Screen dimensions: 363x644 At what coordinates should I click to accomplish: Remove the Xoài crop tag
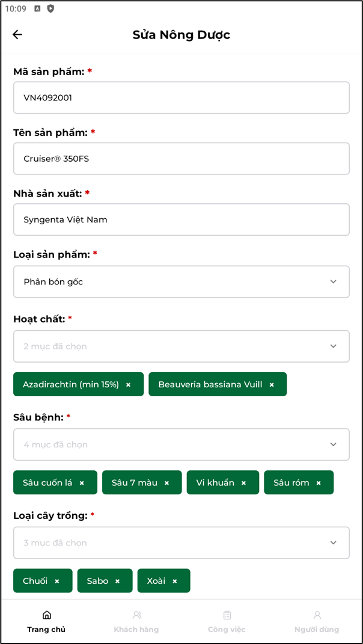pyautogui.click(x=174, y=581)
